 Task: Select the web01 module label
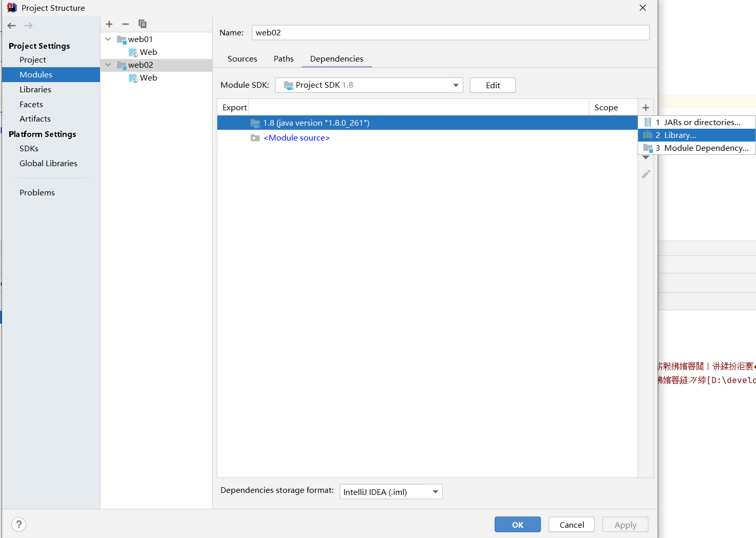click(x=140, y=39)
